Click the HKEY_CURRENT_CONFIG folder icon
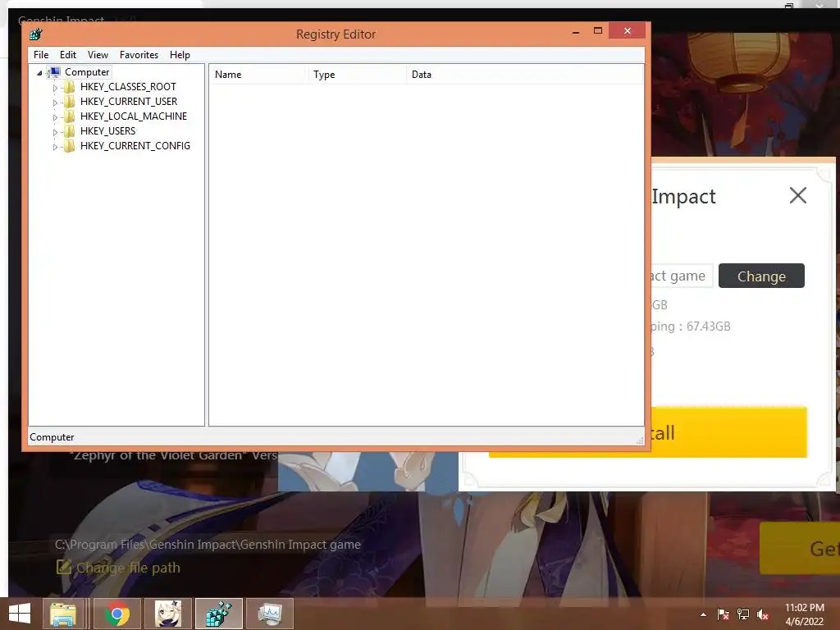Image resolution: width=840 pixels, height=630 pixels. [x=69, y=146]
